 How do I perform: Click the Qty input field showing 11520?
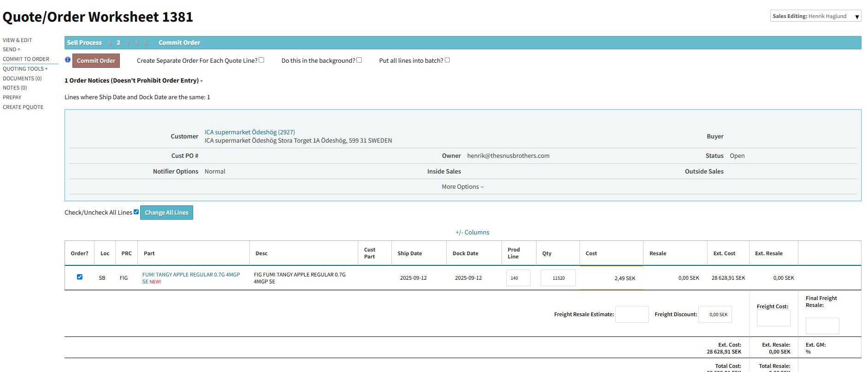558,278
